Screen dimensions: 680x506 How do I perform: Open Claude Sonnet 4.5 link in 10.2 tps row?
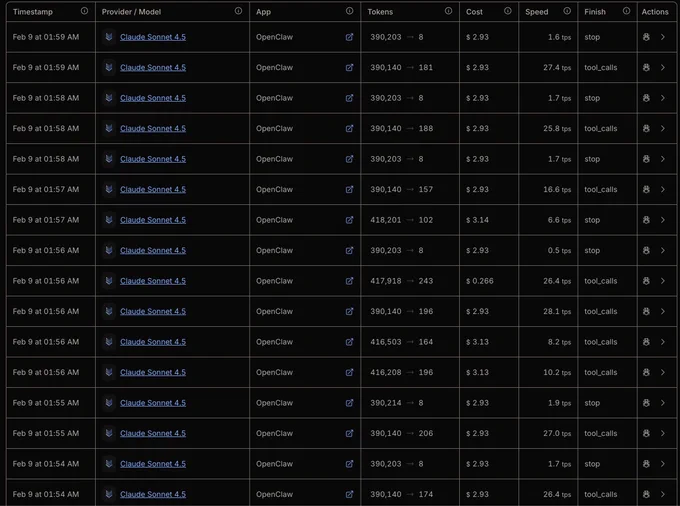153,372
